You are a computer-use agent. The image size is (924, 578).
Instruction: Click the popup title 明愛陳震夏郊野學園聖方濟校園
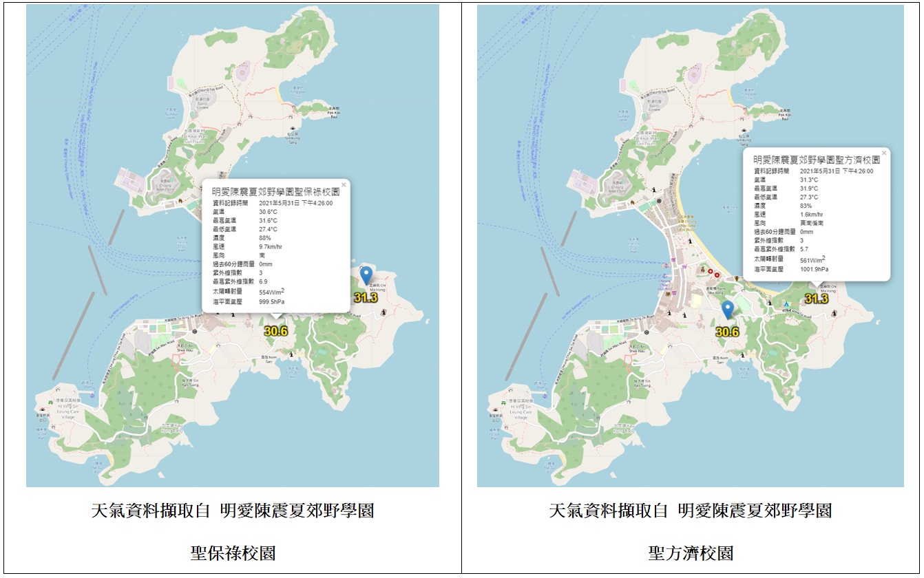coord(817,160)
